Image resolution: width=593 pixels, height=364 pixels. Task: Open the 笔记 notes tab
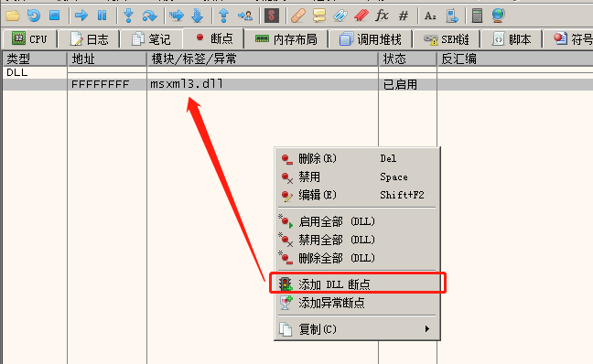tap(151, 39)
